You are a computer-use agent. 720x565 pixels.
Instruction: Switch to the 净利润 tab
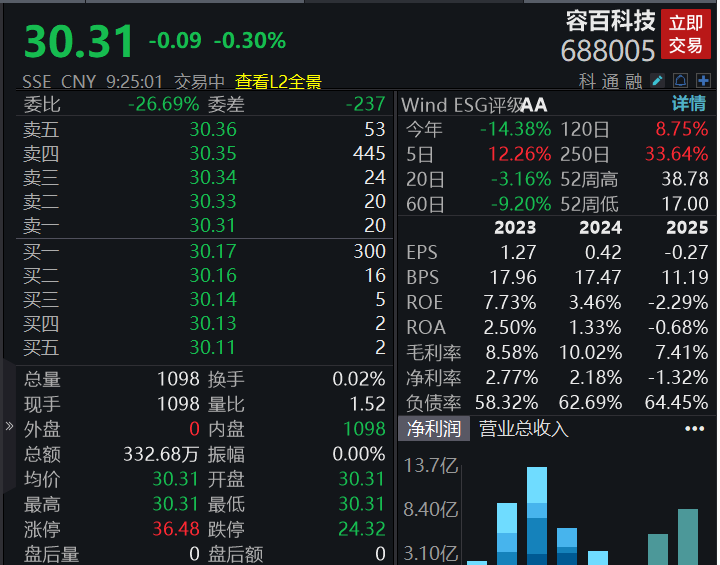tap(433, 429)
